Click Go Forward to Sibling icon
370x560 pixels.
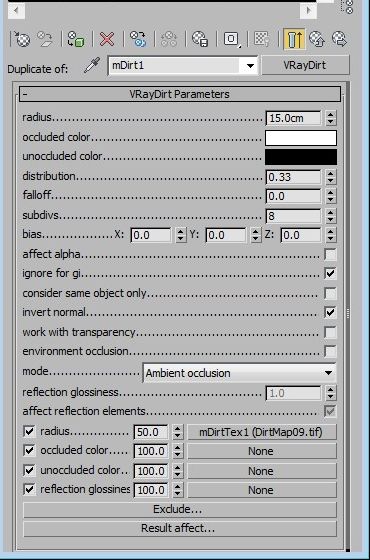point(340,39)
